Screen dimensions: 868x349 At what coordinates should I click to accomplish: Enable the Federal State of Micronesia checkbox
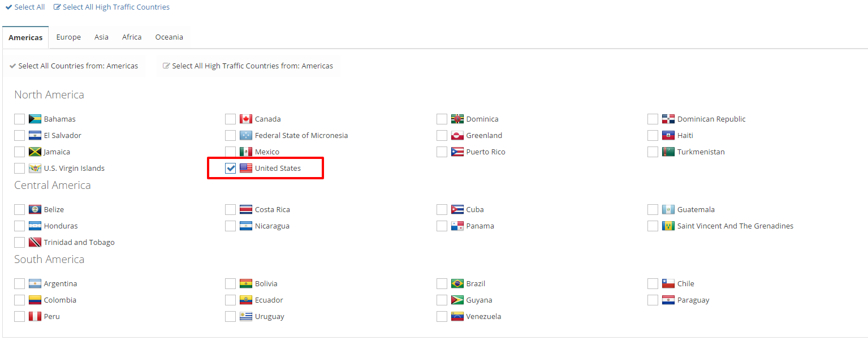pyautogui.click(x=231, y=135)
